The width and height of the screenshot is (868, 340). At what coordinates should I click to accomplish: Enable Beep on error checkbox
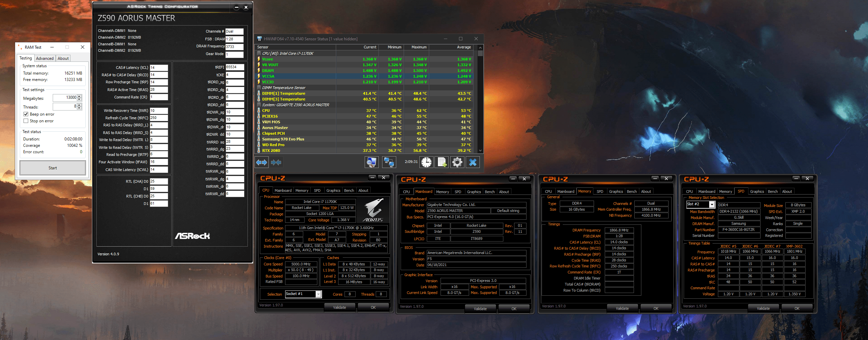point(26,114)
